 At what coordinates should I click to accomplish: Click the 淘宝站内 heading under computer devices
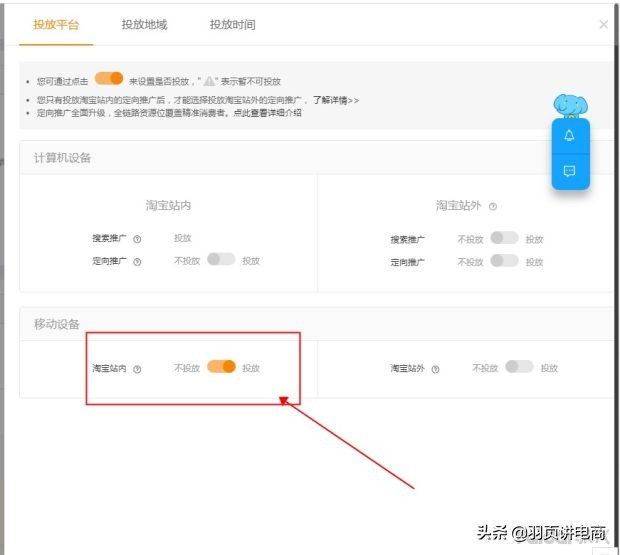click(x=168, y=205)
